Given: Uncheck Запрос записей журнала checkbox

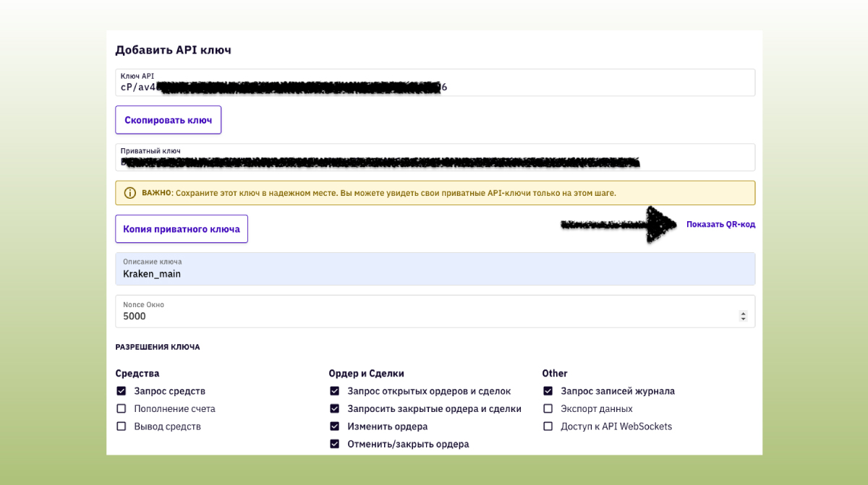Looking at the screenshot, I should click(548, 391).
